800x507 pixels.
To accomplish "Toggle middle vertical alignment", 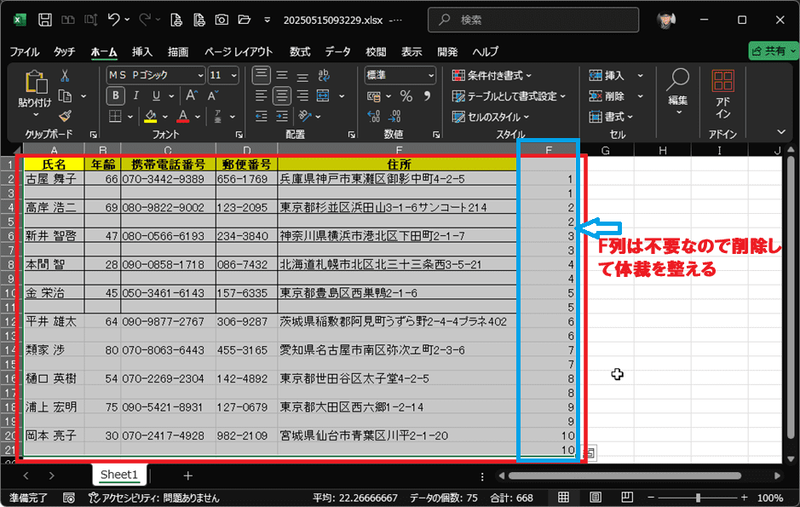I will (x=282, y=75).
